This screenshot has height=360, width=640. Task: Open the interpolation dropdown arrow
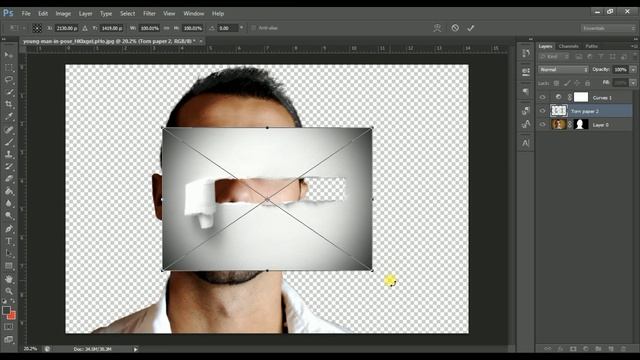[242, 28]
